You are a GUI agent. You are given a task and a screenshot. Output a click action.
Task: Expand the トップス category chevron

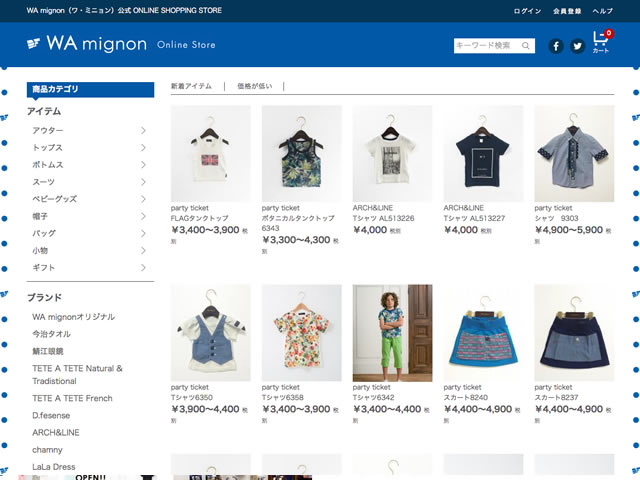coord(143,147)
